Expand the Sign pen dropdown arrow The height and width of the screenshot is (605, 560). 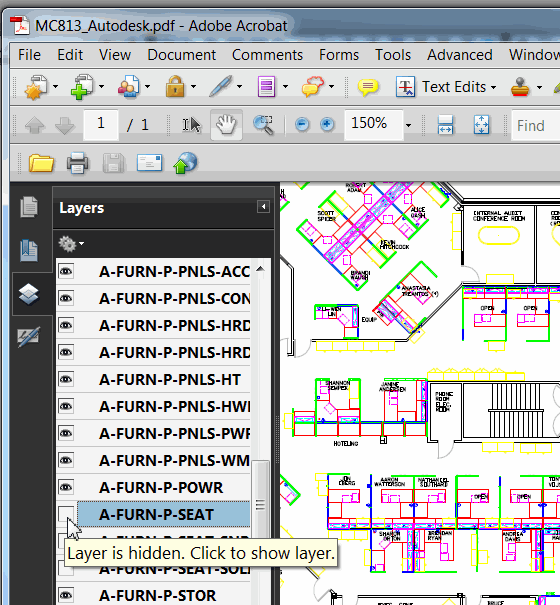click(239, 87)
